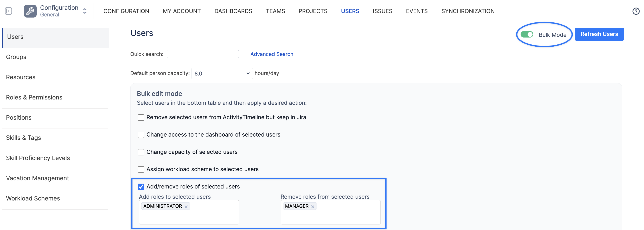This screenshot has width=644, height=230.
Task: Open the Advanced Search link
Action: click(272, 54)
